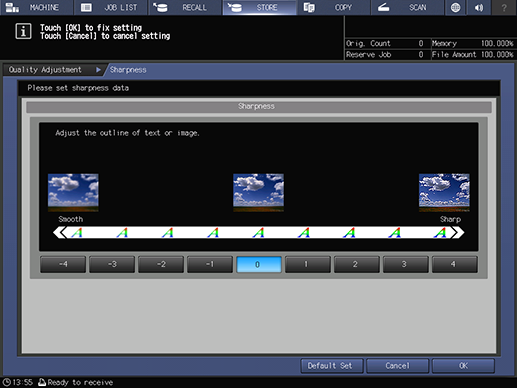This screenshot has height=388, width=517.
Task: Click the Sharpness section header
Action: click(x=259, y=107)
